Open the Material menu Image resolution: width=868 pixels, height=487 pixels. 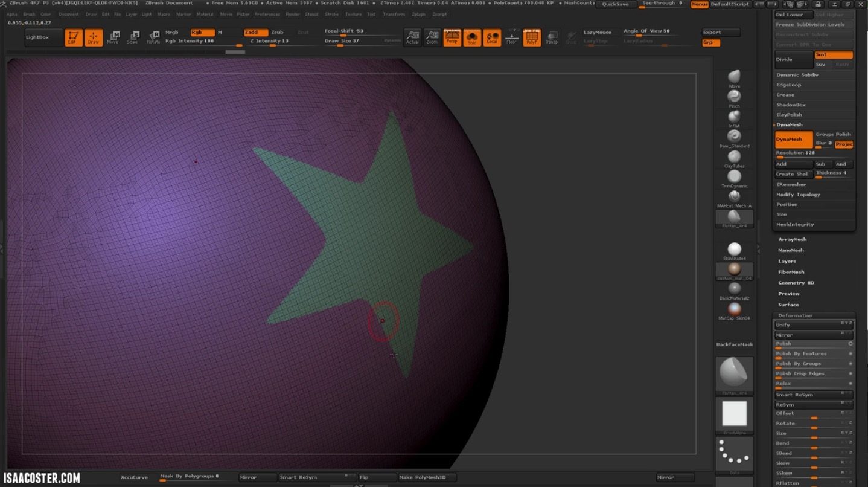205,14
